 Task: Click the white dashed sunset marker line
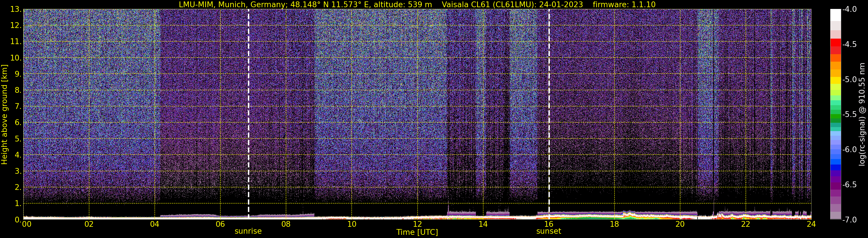click(x=549, y=114)
